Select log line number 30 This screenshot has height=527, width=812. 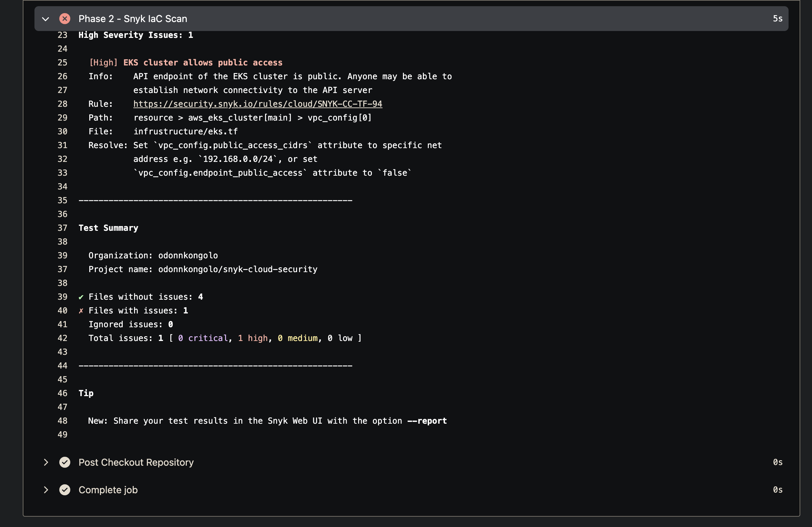pos(62,132)
